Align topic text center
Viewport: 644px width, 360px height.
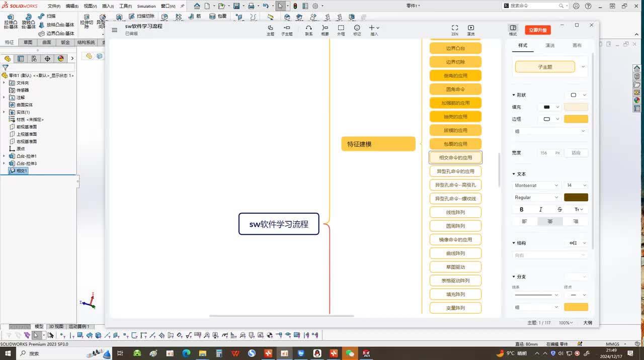click(550, 221)
